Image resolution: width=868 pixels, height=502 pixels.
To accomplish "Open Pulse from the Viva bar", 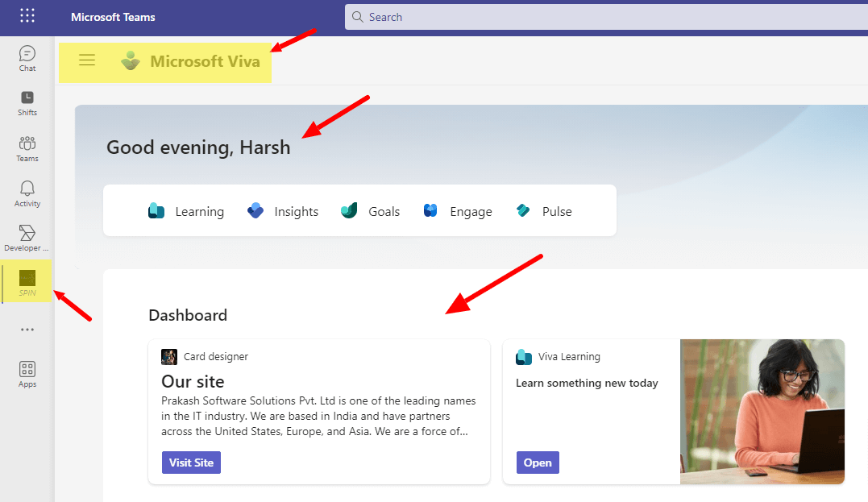I will (544, 211).
